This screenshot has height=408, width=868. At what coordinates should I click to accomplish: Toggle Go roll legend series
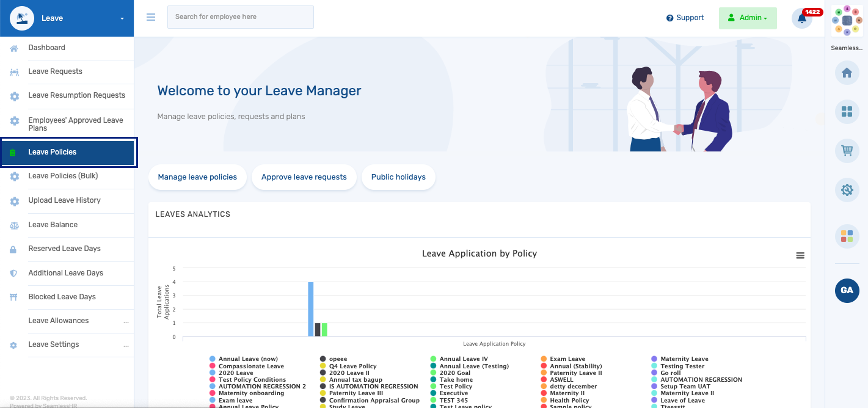tap(666, 373)
